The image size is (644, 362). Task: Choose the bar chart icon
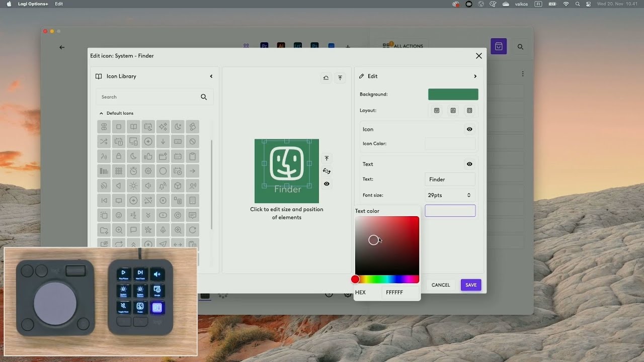coord(104,171)
